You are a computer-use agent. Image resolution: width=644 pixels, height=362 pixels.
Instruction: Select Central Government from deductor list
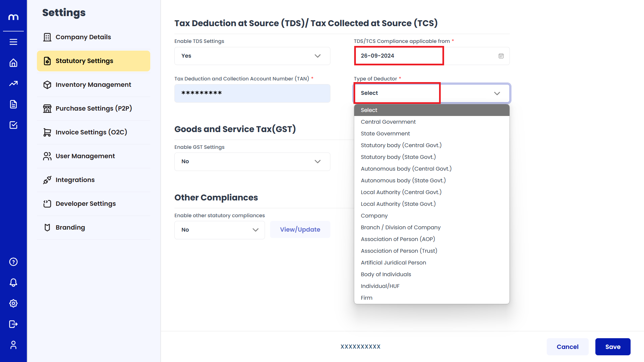click(x=388, y=122)
